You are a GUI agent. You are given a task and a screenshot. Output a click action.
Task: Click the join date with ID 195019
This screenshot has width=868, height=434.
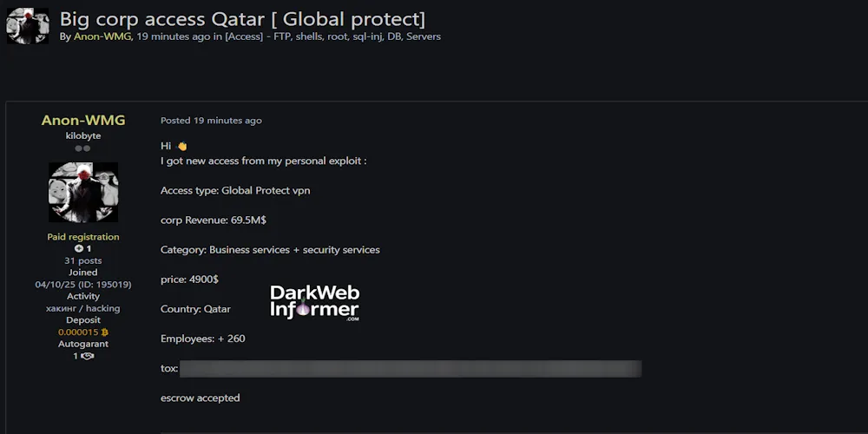pos(83,284)
